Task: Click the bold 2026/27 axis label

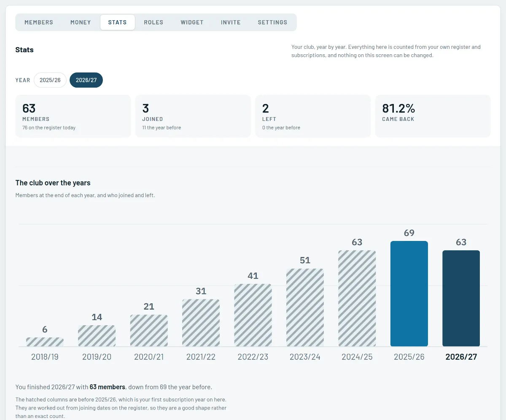Action: click(461, 357)
